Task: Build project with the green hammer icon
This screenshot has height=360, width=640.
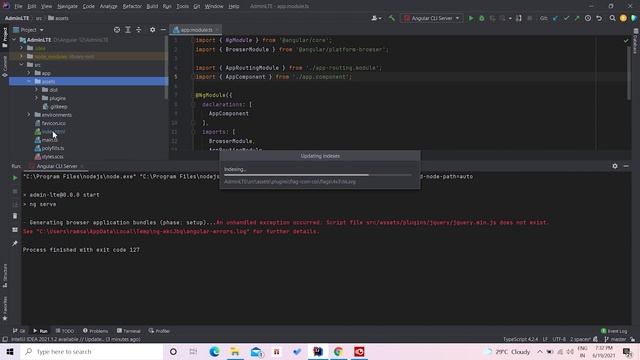Action: [392, 18]
